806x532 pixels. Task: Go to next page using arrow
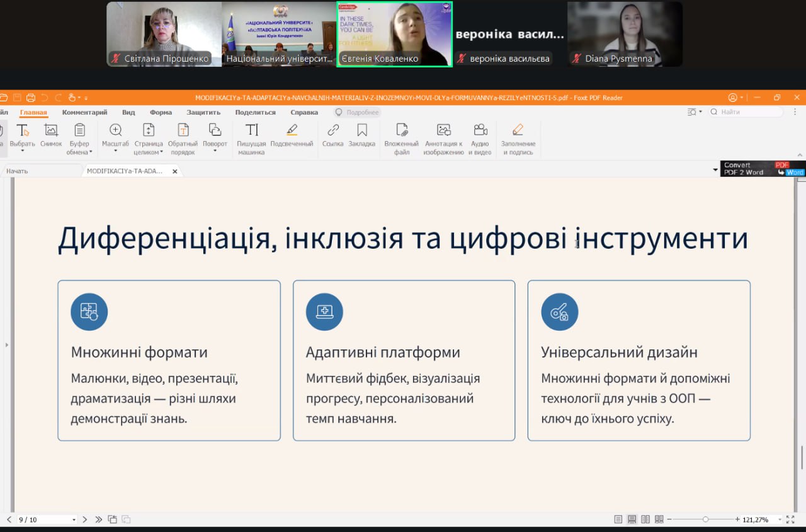[85, 519]
